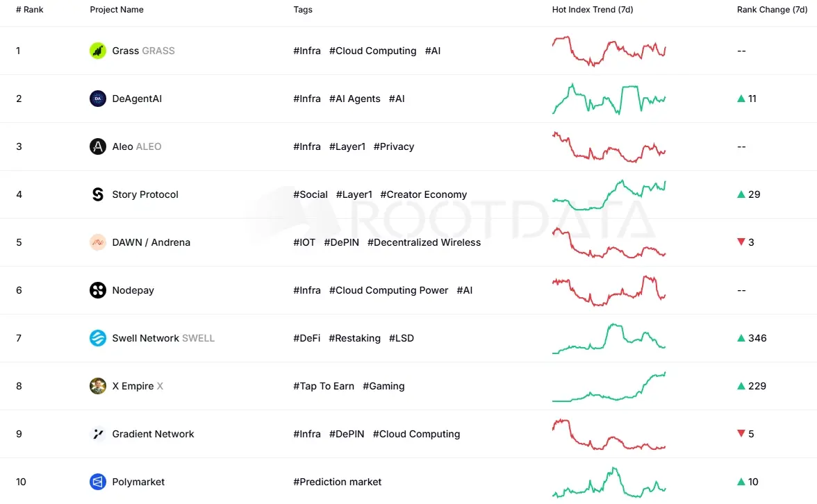Select the Polymarket logo icon
Viewport: 817px width, 504px height.
(97, 482)
